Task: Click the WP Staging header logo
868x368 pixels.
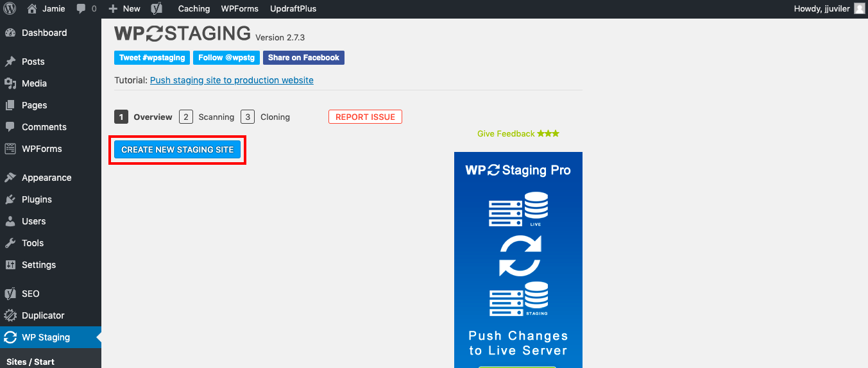Action: click(x=182, y=33)
